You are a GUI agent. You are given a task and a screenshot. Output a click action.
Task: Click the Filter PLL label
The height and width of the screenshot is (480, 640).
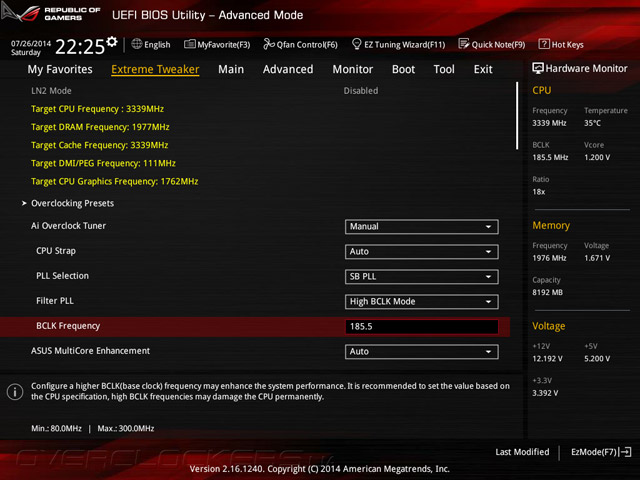pos(55,301)
